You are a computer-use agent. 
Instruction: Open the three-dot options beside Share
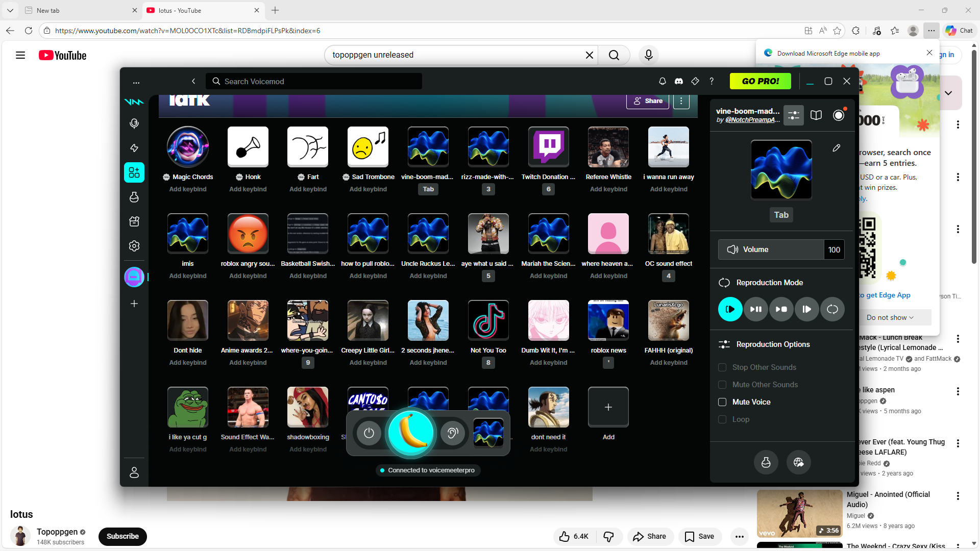point(681,101)
